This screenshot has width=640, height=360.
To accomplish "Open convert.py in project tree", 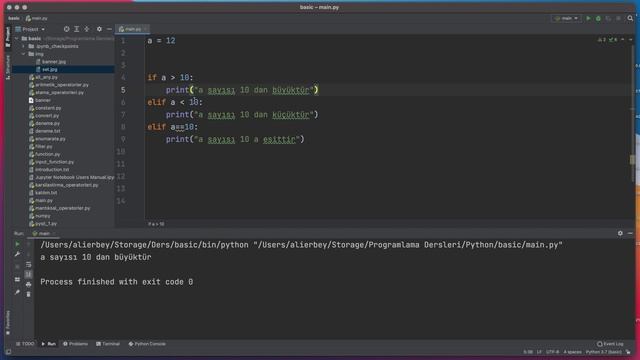I will tap(47, 116).
